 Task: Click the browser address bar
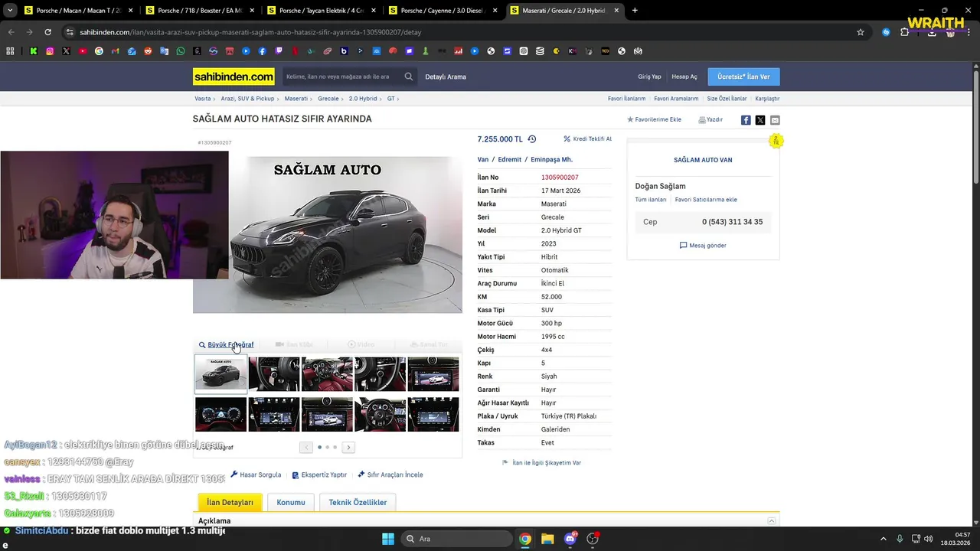coord(459,32)
